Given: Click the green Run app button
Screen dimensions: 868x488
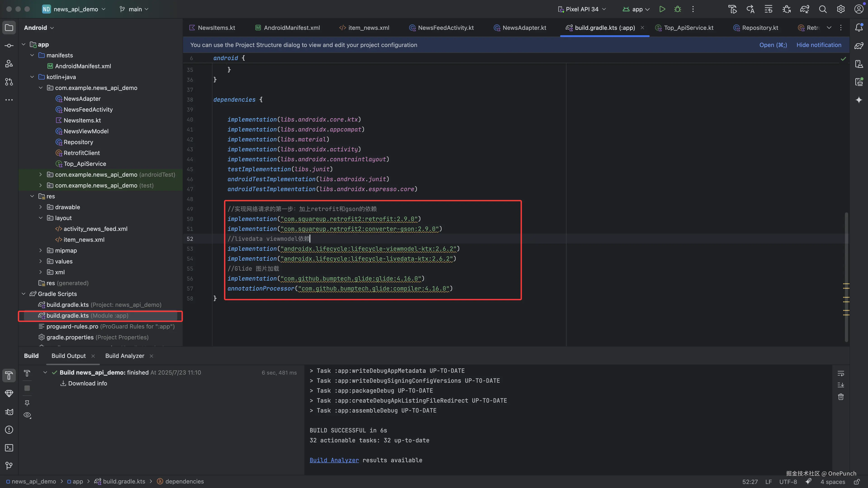Looking at the screenshot, I should tap(662, 9).
